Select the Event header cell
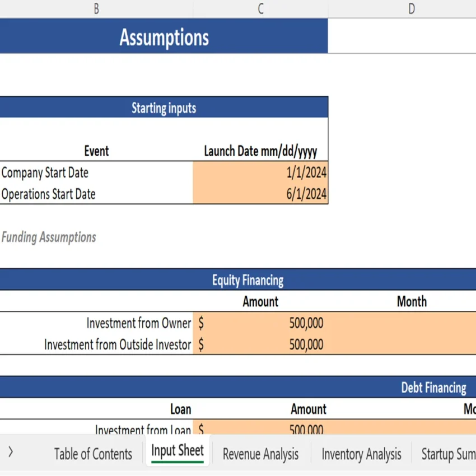The image size is (476, 476). point(96,151)
